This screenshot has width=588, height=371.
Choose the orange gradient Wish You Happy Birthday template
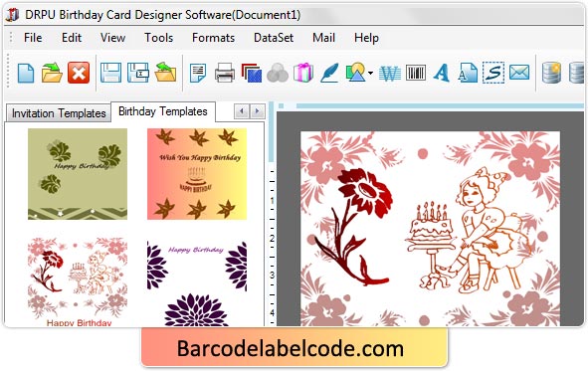(197, 174)
